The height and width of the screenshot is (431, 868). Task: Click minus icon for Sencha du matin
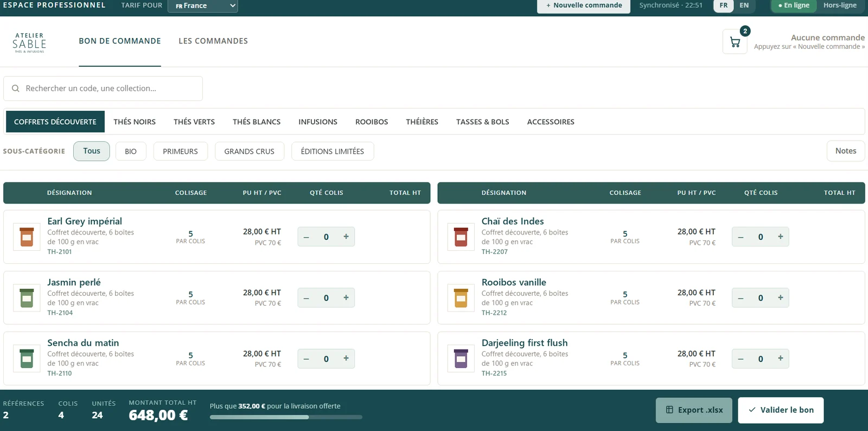tap(306, 358)
